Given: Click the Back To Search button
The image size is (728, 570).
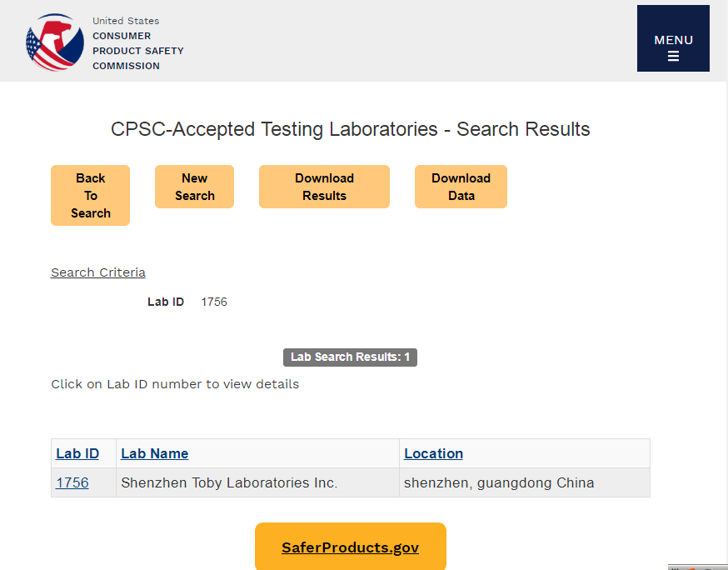Looking at the screenshot, I should pos(90,195).
